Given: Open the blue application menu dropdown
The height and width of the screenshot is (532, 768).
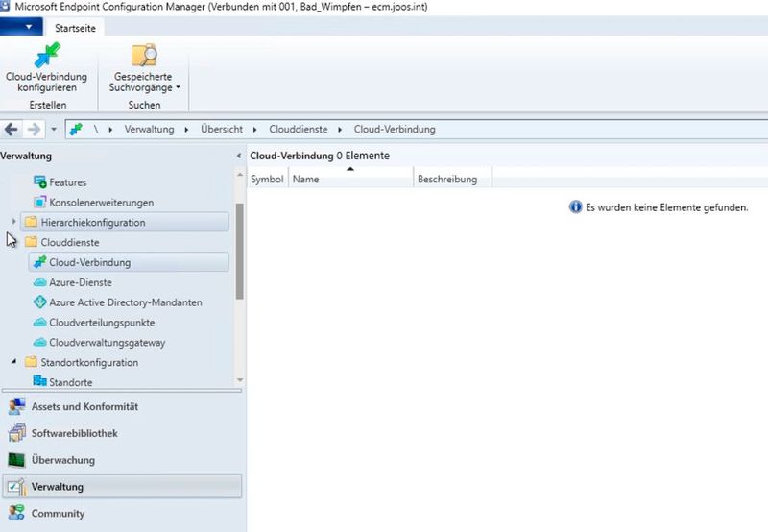Looking at the screenshot, I should point(21,27).
